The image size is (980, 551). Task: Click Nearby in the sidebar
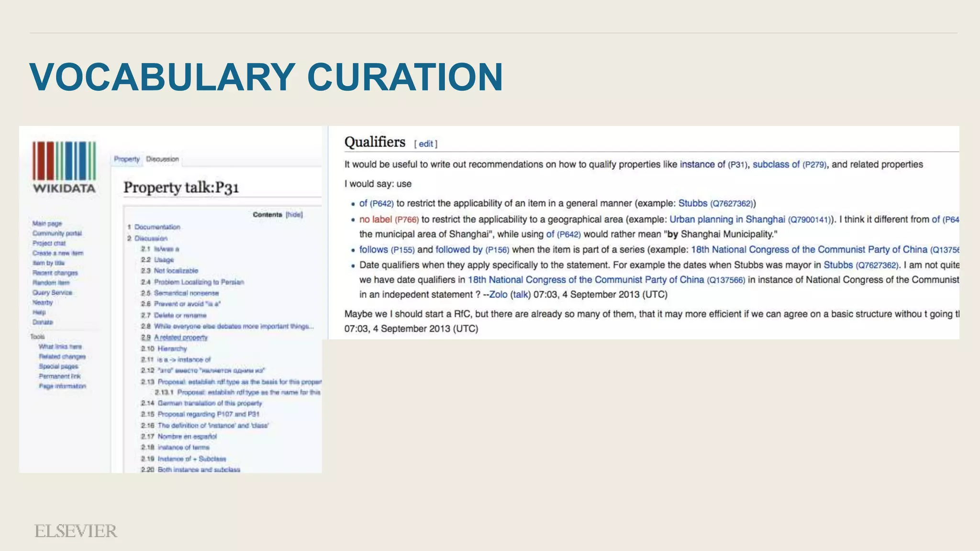click(x=43, y=302)
